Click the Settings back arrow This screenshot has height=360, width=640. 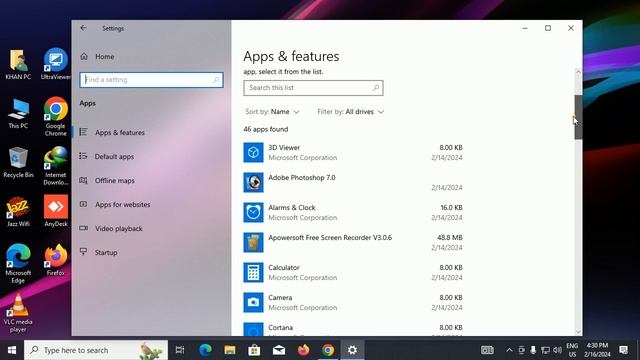83,28
